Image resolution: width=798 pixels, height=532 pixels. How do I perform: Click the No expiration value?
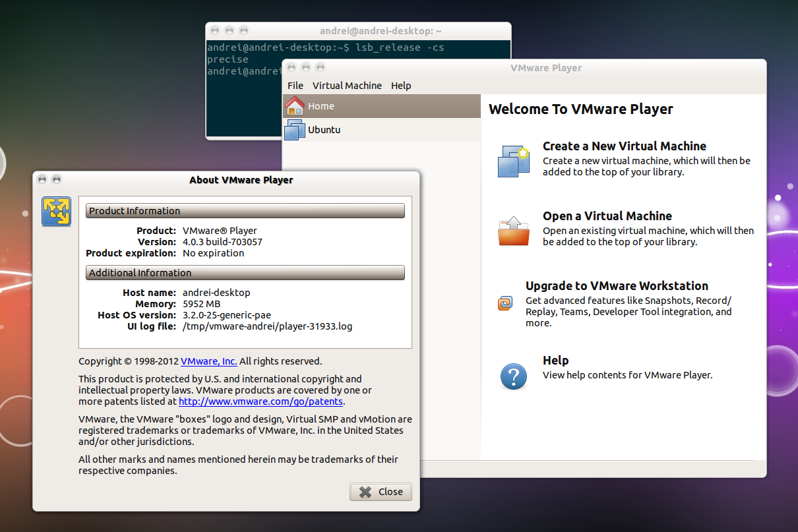tap(213, 253)
